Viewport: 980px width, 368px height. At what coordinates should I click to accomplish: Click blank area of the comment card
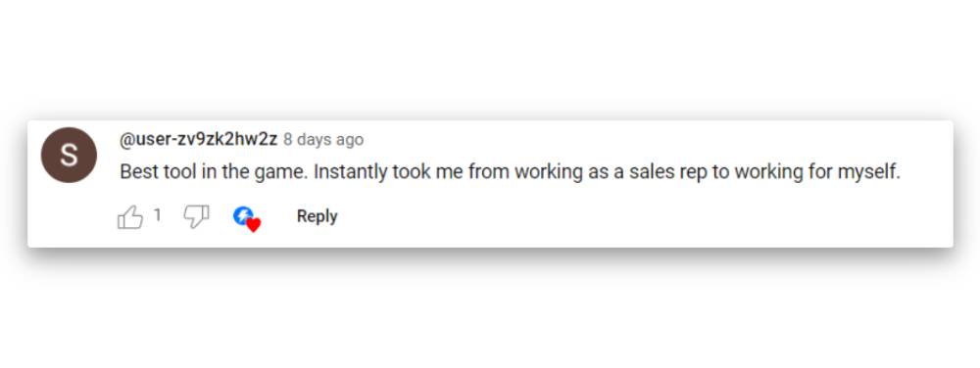click(625, 215)
